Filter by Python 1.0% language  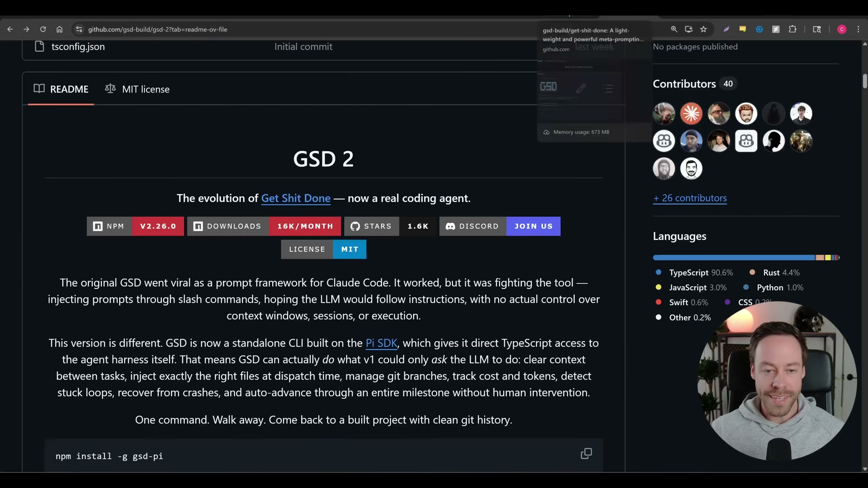pos(773,288)
